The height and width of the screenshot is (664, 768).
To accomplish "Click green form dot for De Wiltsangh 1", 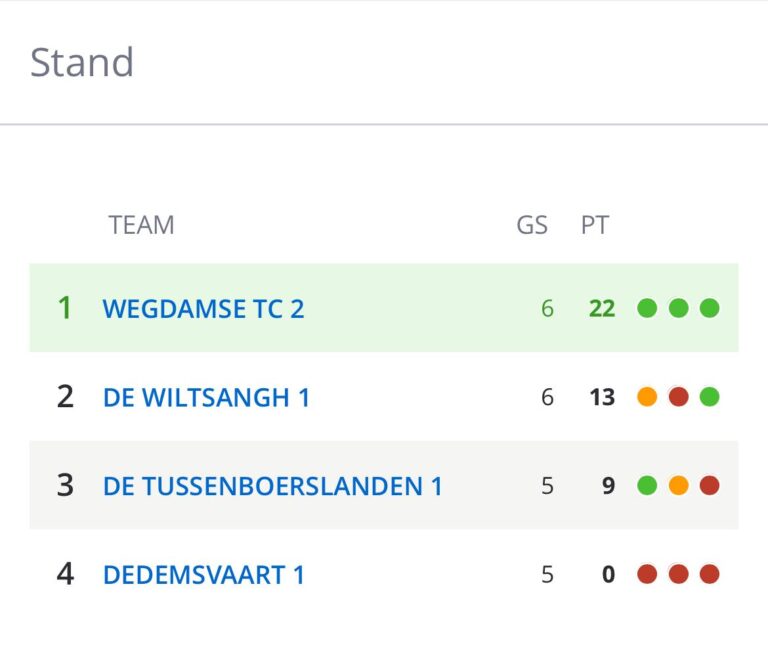I will [710, 397].
